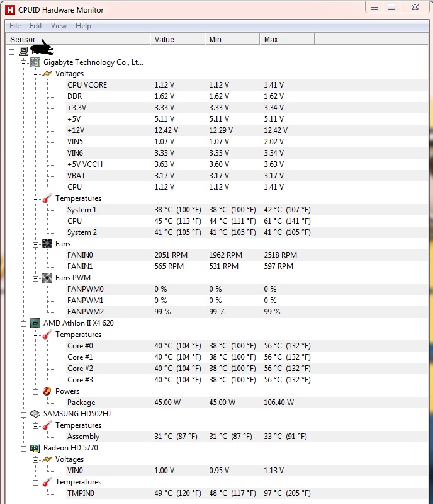Open the Edit menu

click(x=36, y=26)
